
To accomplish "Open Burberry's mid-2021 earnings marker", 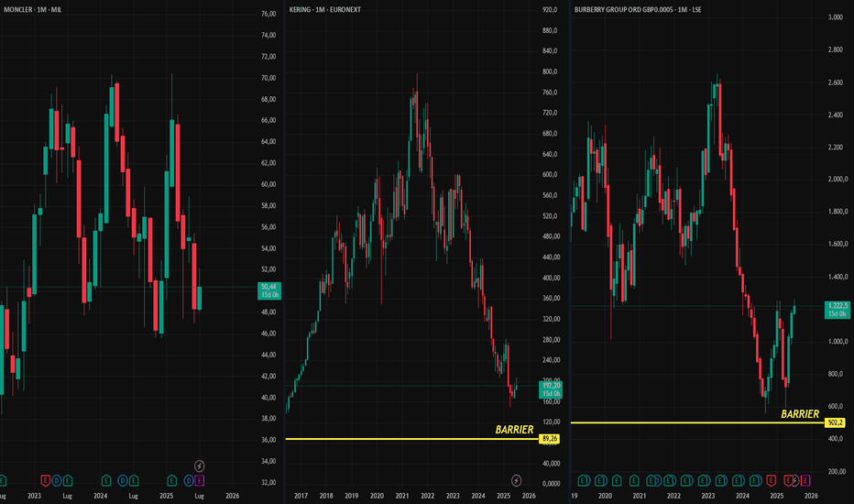I will click(x=651, y=480).
